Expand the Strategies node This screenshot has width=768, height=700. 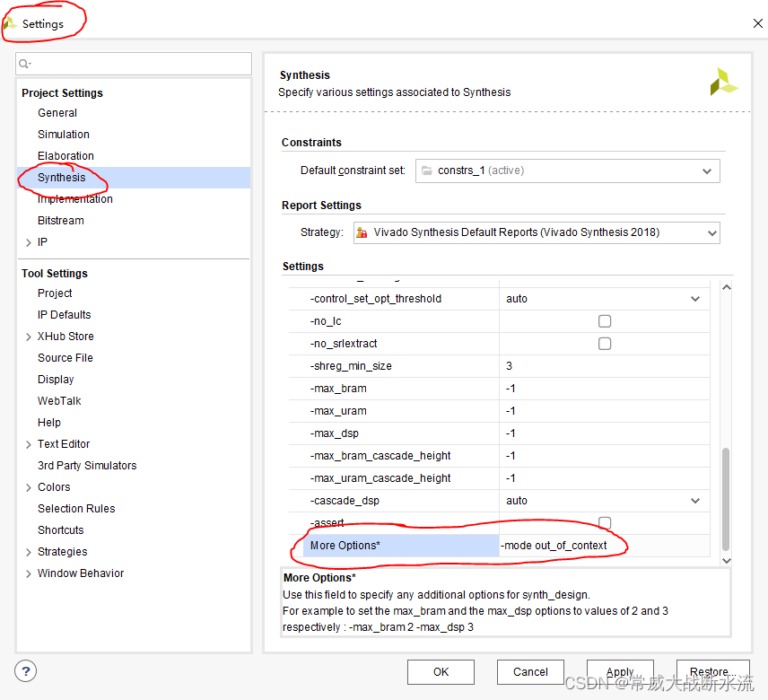click(29, 552)
